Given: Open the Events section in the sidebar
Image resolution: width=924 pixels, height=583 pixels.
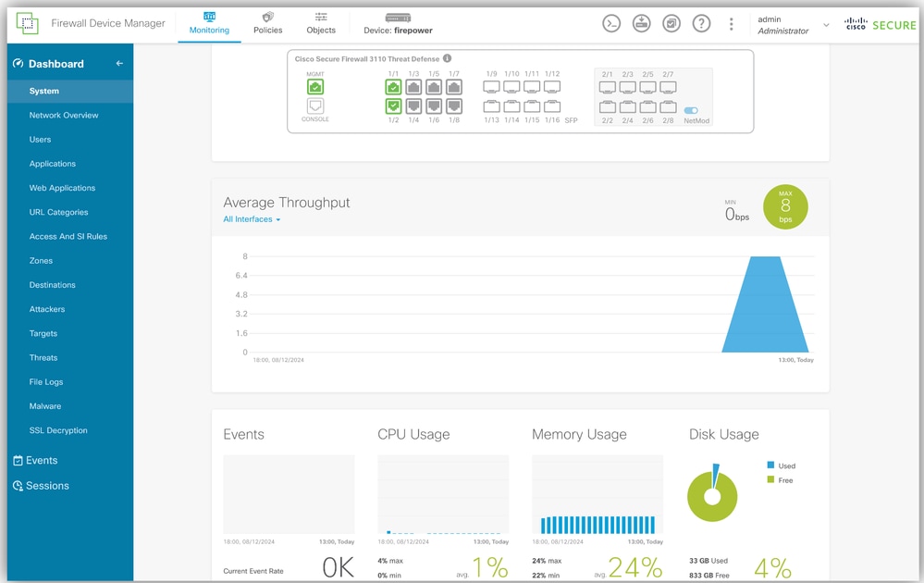Looking at the screenshot, I should point(35,460).
